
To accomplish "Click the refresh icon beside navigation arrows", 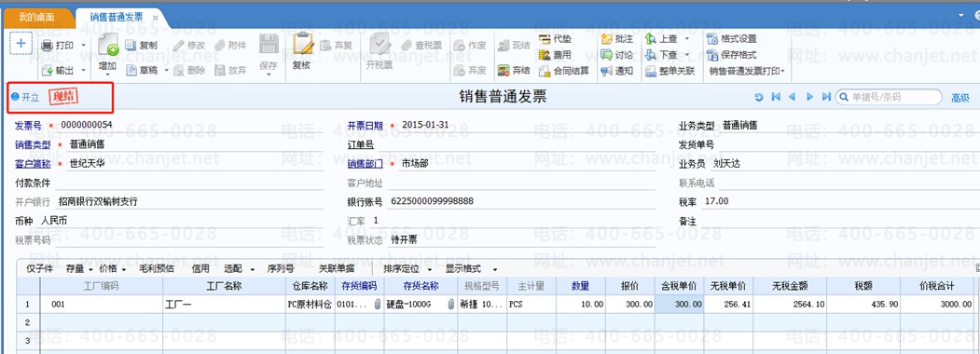I will point(759,97).
